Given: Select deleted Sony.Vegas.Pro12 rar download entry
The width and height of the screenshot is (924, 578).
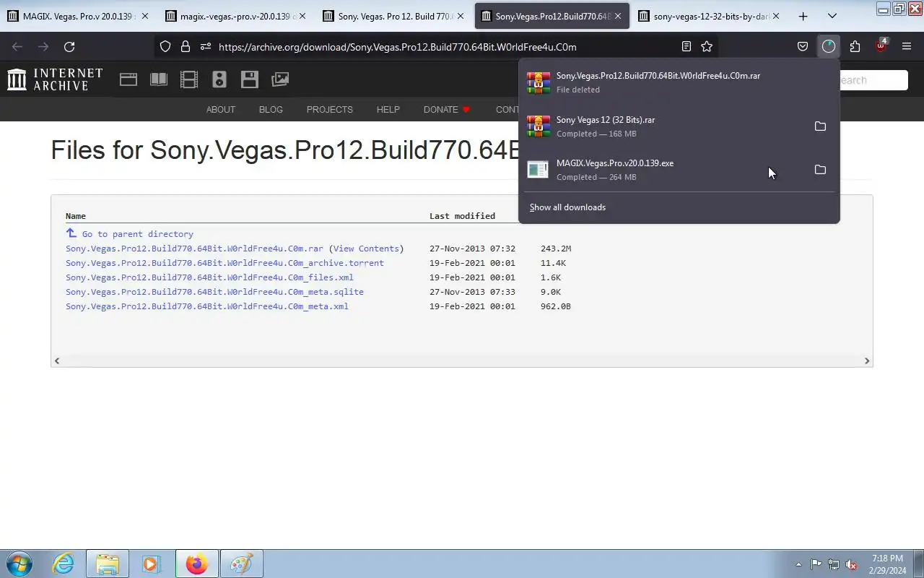Looking at the screenshot, I should 679,82.
